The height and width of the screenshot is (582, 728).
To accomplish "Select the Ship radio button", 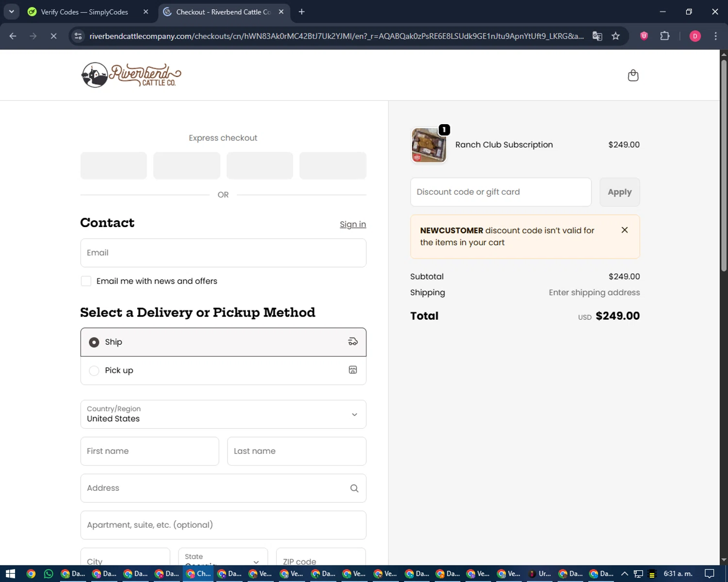I will point(94,342).
